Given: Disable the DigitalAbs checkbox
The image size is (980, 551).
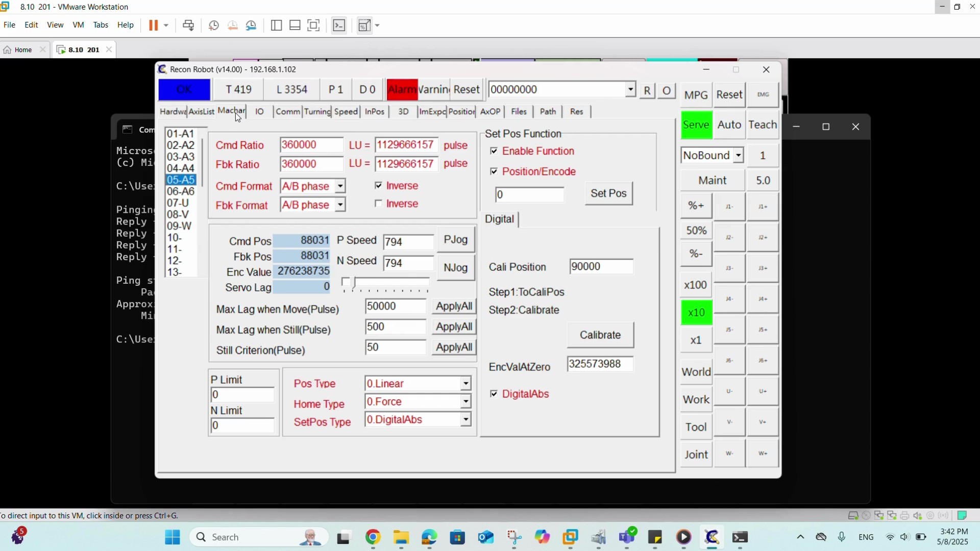Looking at the screenshot, I should pos(495,394).
